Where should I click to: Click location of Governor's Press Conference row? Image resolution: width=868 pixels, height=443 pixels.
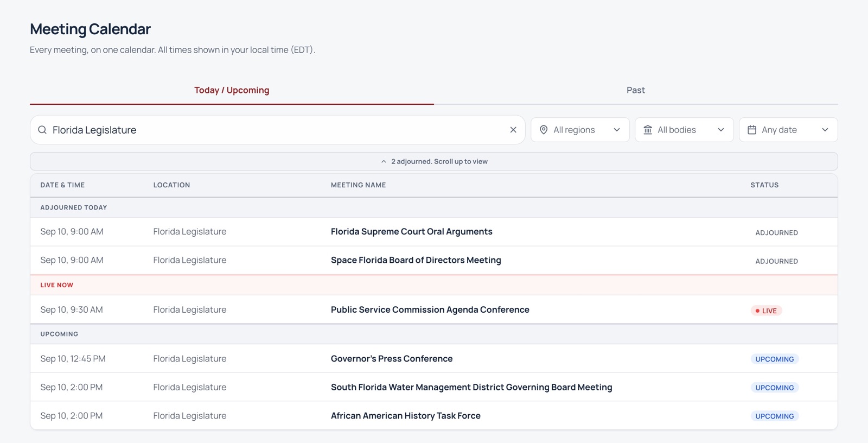click(x=190, y=358)
